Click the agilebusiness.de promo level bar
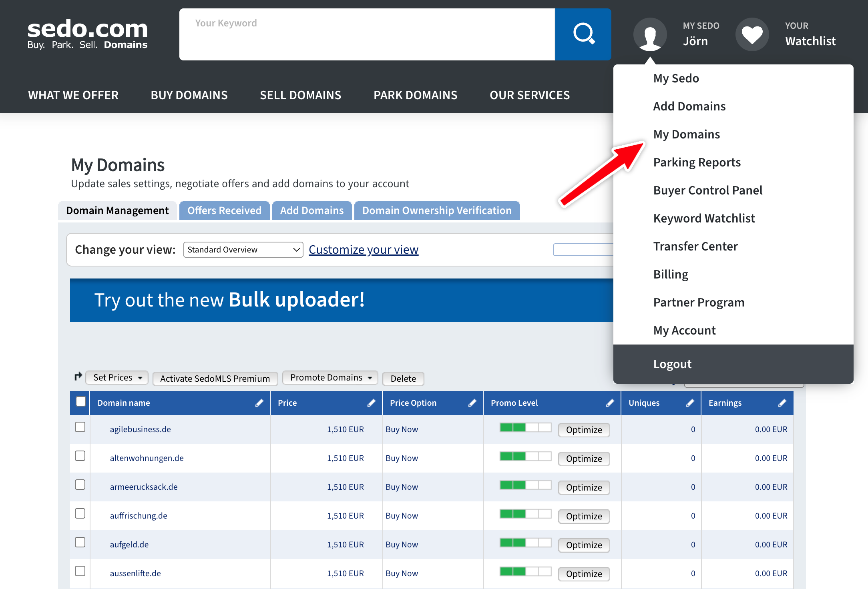 (x=526, y=427)
